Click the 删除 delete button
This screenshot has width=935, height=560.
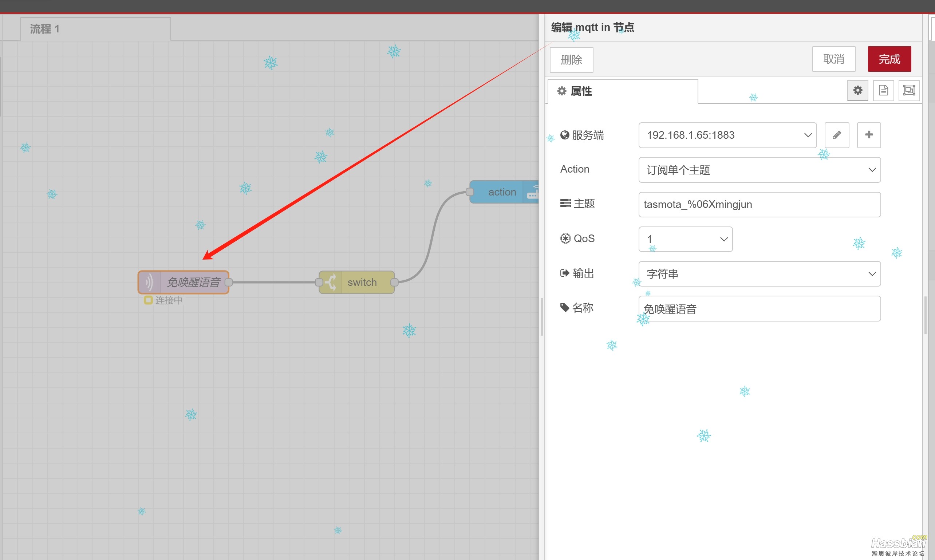click(571, 60)
